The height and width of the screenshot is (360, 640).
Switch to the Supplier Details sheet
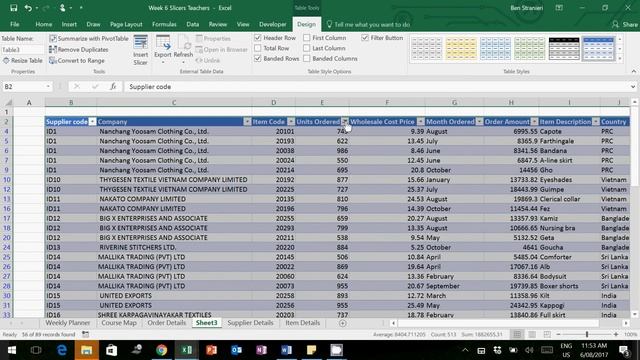250,323
